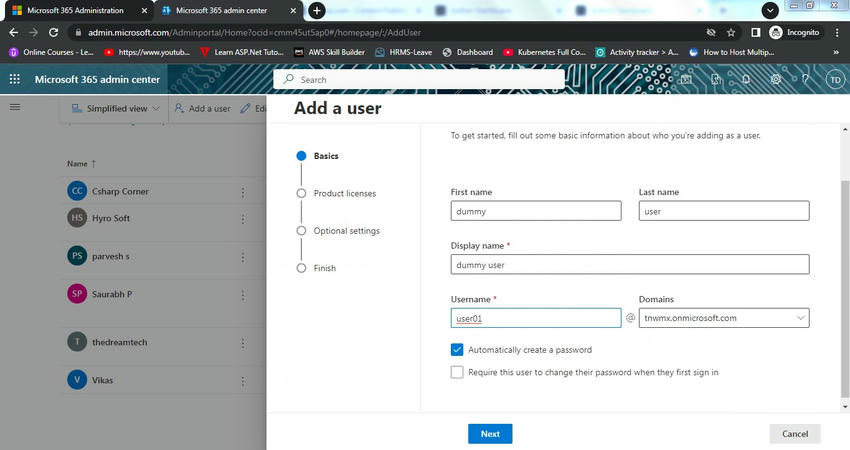Go to the Product licenses step
Image resolution: width=850 pixels, height=450 pixels.
(x=344, y=193)
